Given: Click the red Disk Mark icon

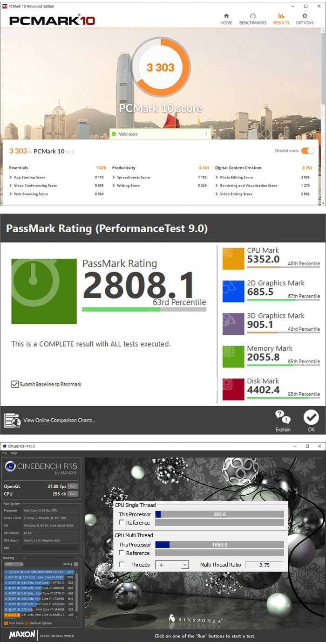Looking at the screenshot, I should (x=233, y=389).
